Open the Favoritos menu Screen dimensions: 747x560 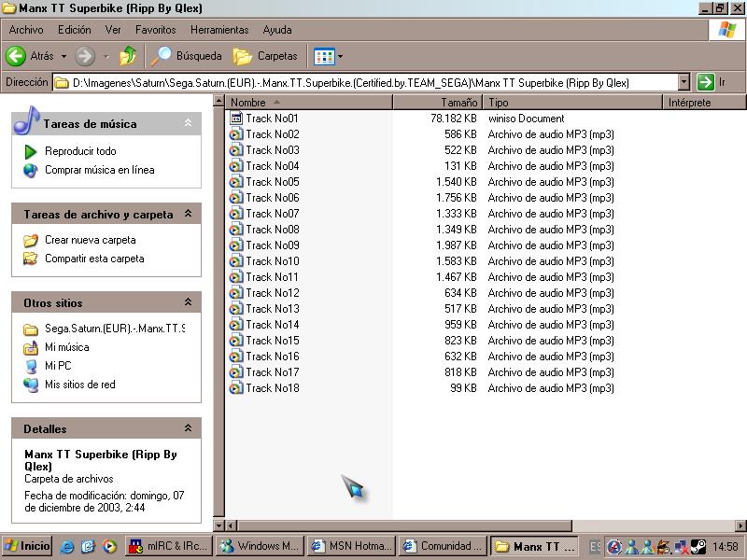tap(155, 30)
